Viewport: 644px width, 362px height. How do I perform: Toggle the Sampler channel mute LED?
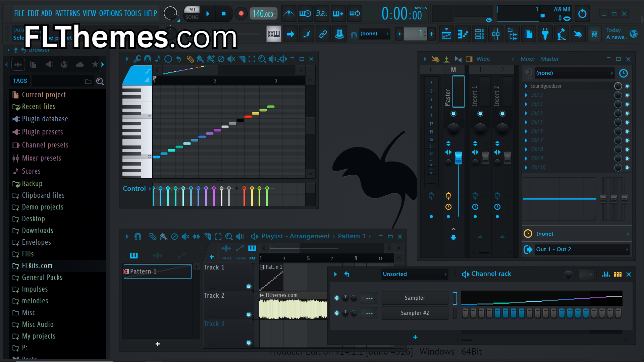[337, 298]
